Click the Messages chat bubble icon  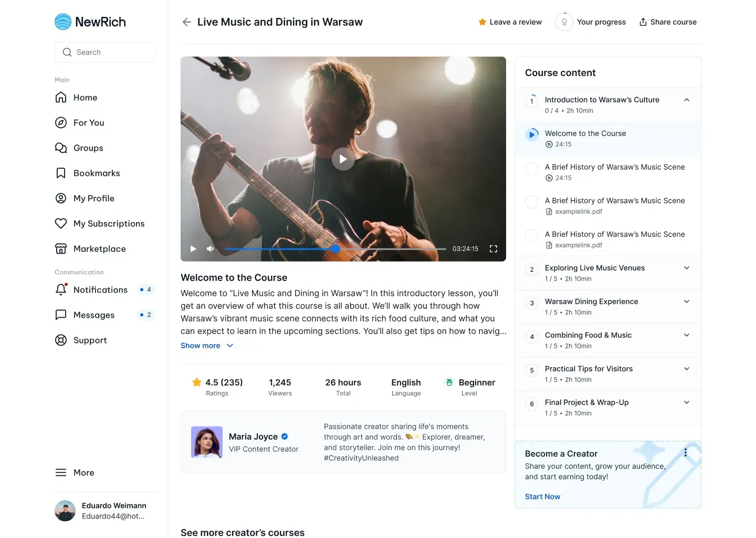[61, 315]
